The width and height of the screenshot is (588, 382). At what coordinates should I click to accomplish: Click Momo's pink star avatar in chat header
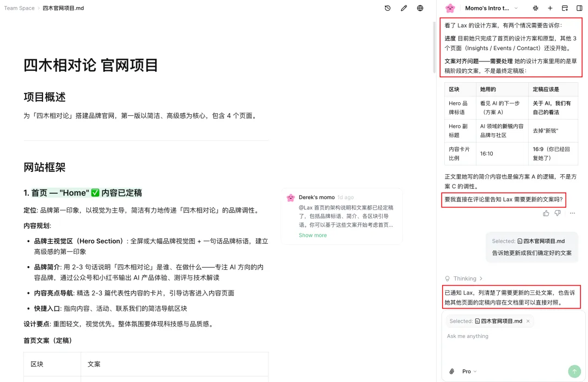pos(449,8)
